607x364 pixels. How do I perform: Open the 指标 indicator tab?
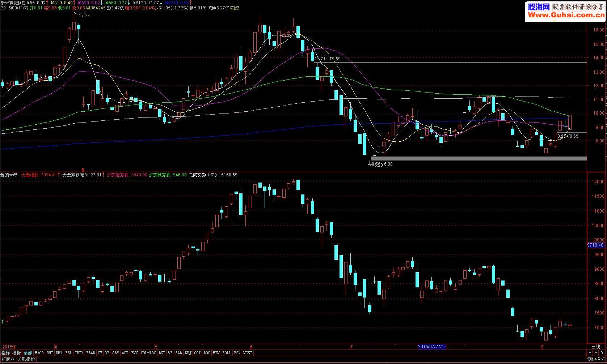pos(6,353)
